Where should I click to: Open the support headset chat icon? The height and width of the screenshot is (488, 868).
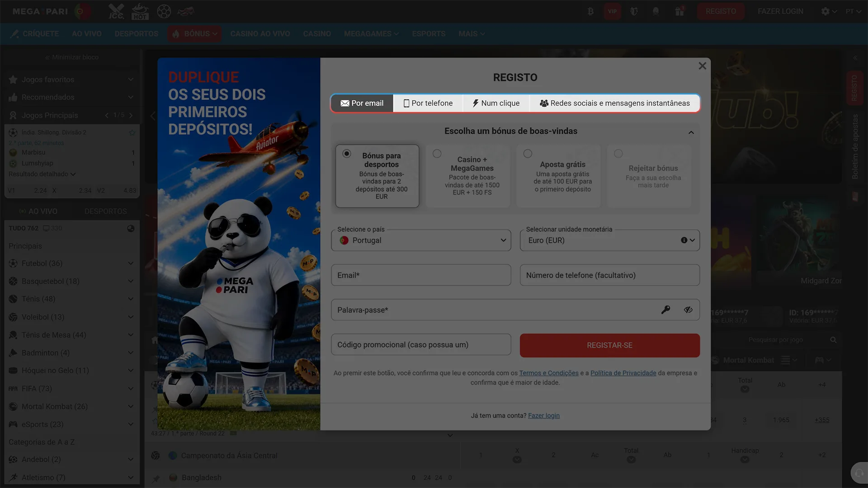point(859,473)
